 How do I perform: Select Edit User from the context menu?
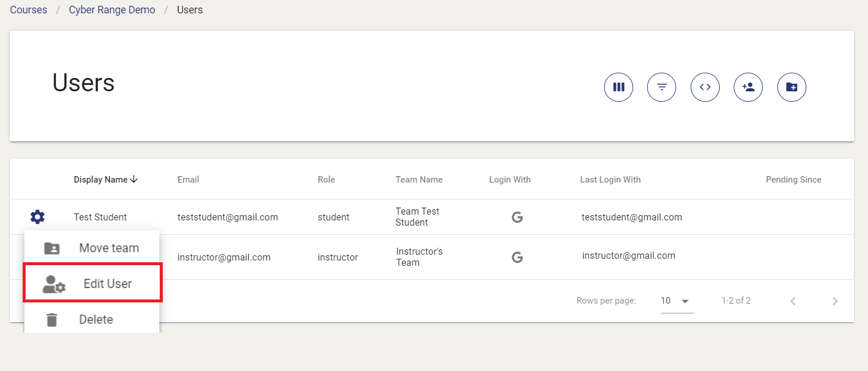click(108, 283)
